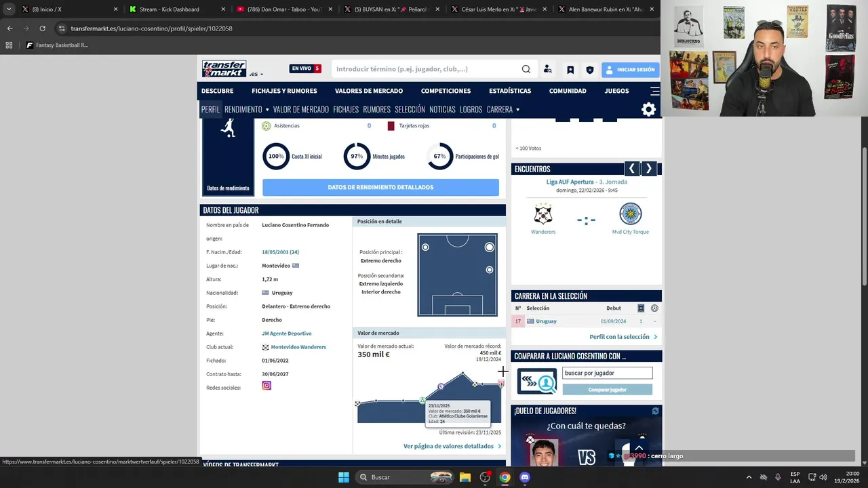The image size is (868, 488).
Task: Focus the buscar por jugador field
Action: [x=607, y=373]
